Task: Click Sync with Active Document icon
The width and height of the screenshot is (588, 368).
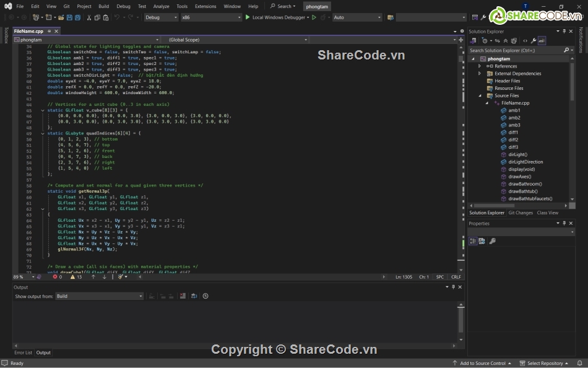Action: (x=497, y=40)
